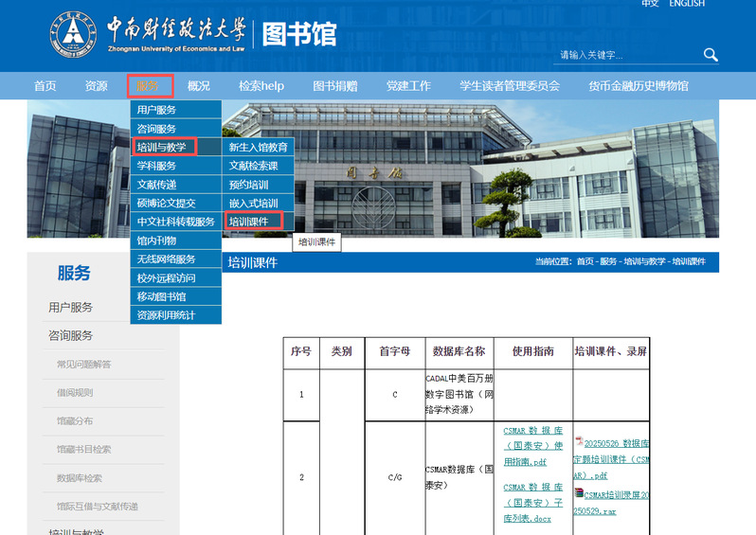The width and height of the screenshot is (756, 535).
Task: Open the 资源 navigation menu
Action: pos(96,86)
